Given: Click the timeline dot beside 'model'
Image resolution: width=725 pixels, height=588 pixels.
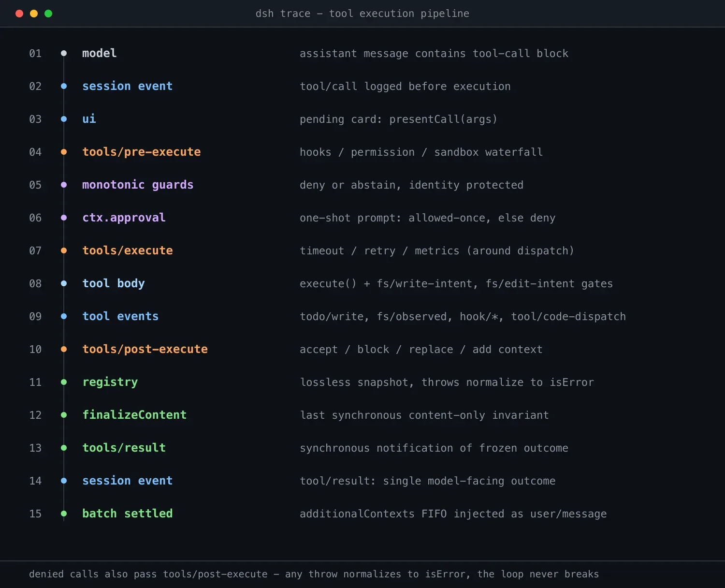Looking at the screenshot, I should pos(64,53).
